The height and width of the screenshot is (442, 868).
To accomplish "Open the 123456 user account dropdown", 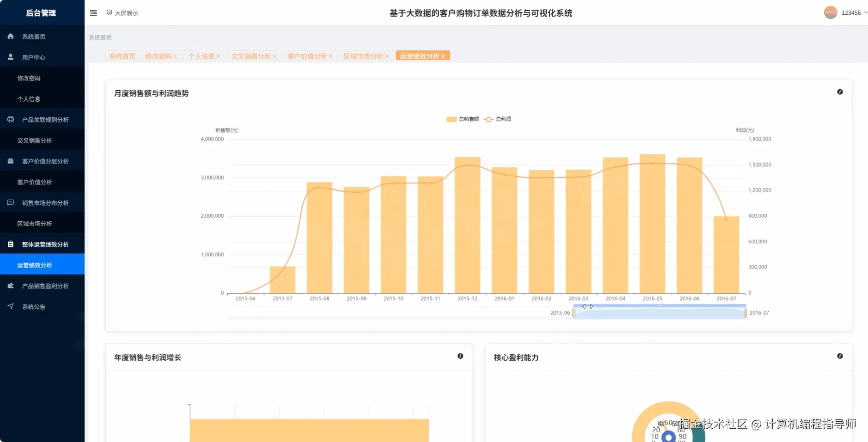I will tap(845, 13).
